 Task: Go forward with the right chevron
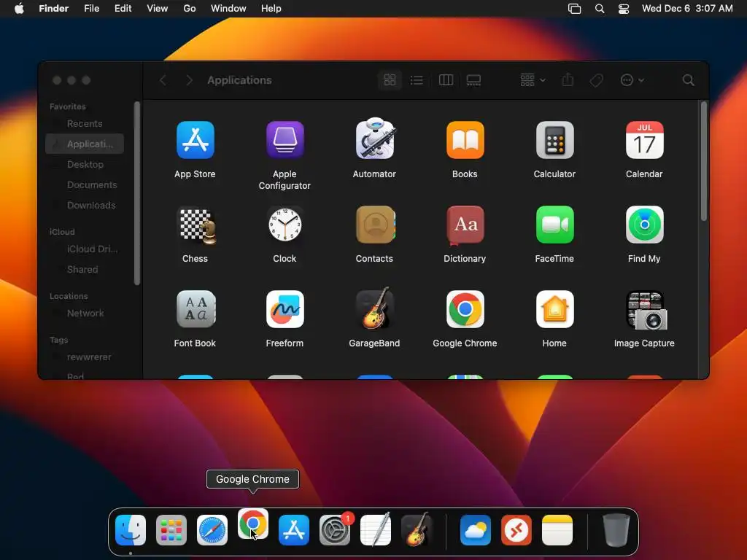[x=189, y=80]
